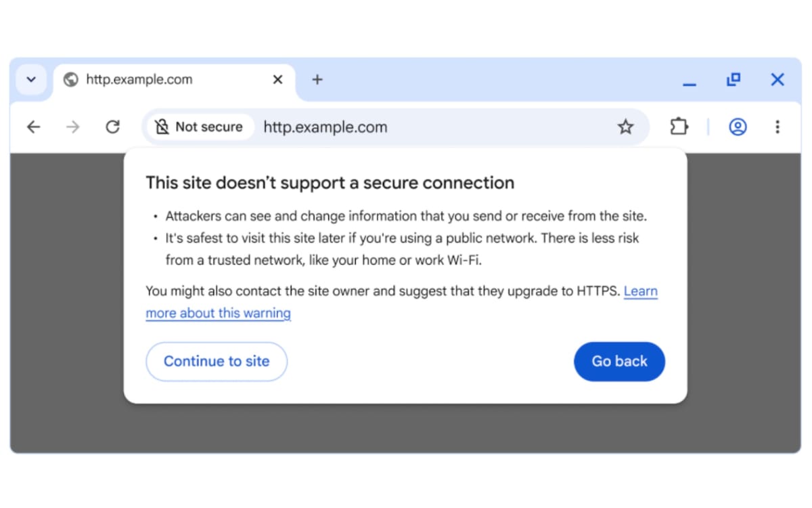The image size is (812, 508).
Task: Click the new tab plus button
Action: [x=317, y=79]
